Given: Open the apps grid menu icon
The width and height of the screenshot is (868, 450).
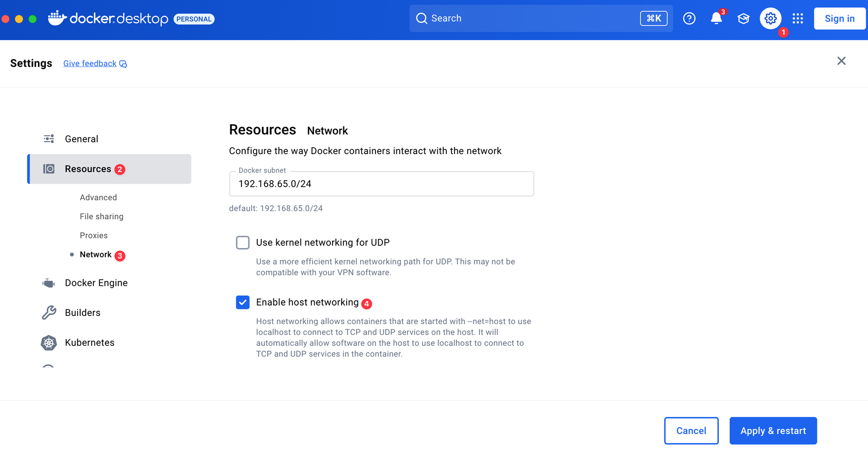Looking at the screenshot, I should pyautogui.click(x=797, y=18).
